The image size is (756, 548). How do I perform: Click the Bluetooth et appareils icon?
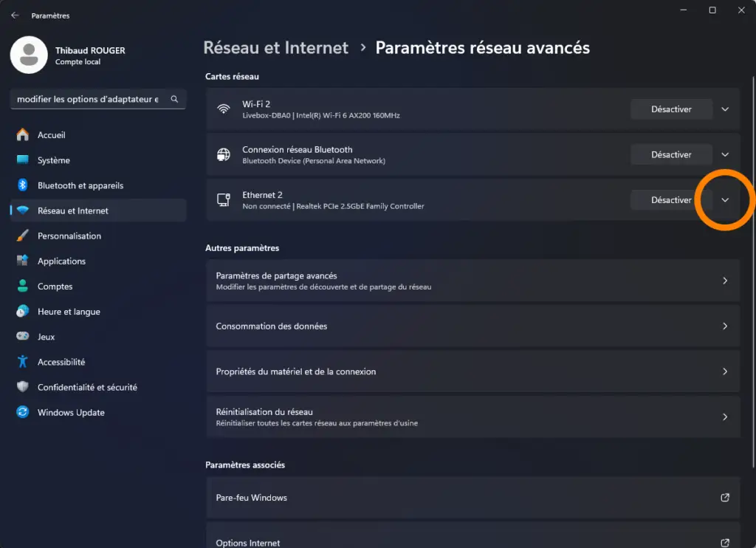coord(23,185)
